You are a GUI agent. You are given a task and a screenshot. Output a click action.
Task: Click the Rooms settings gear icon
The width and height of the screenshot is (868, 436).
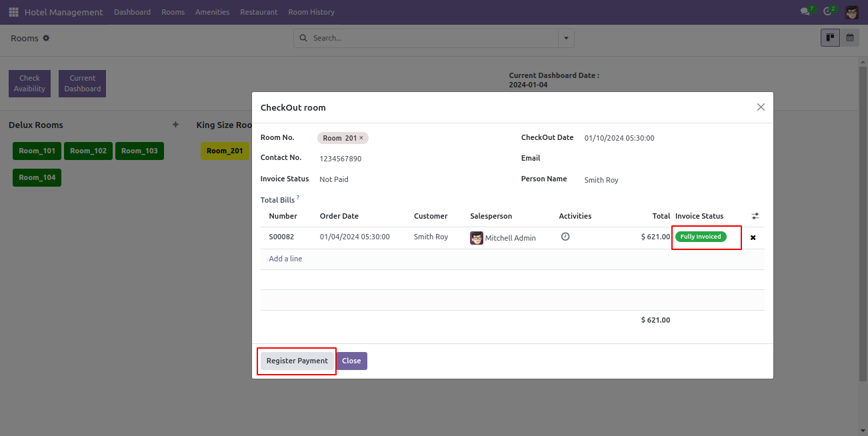coord(46,38)
